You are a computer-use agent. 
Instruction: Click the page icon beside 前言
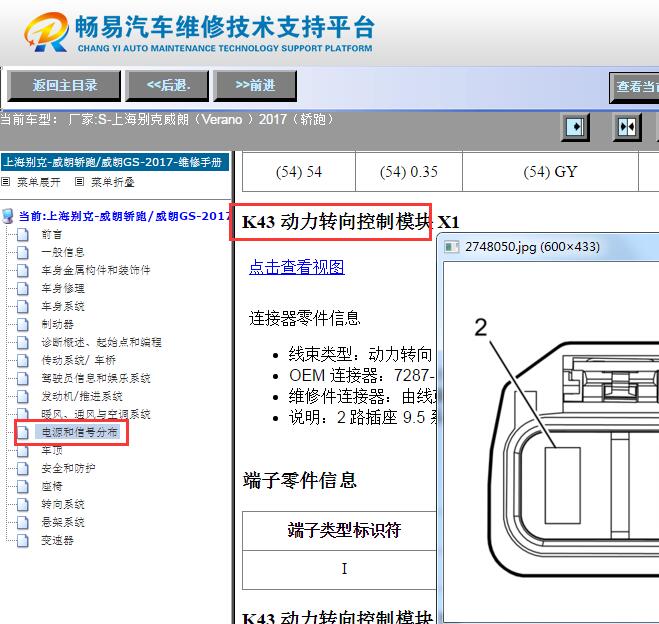(23, 234)
